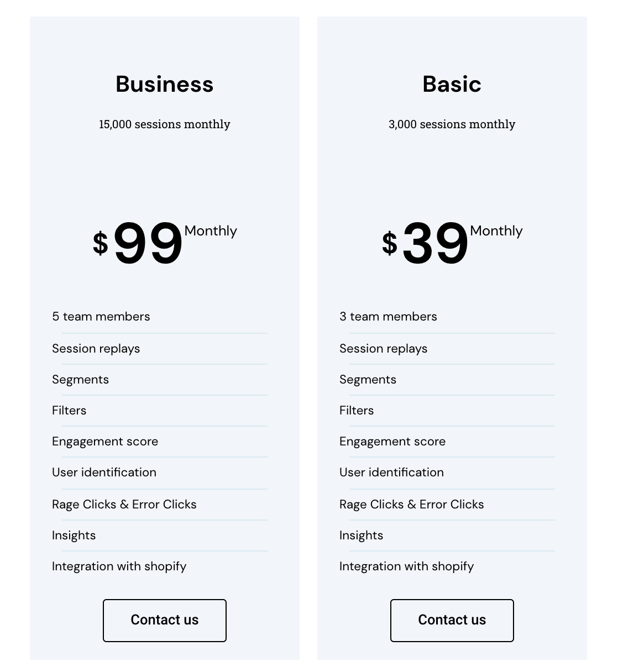Click Contact us under Basic plan

pos(452,620)
